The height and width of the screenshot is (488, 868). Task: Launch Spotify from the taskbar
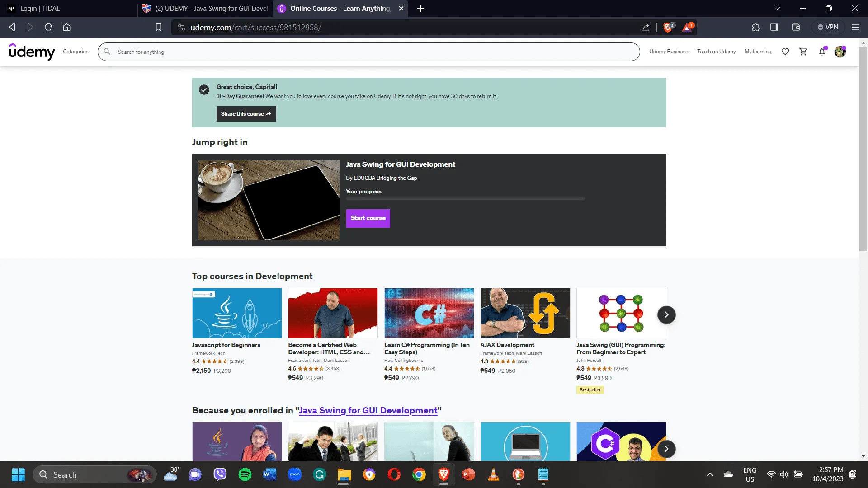click(245, 474)
